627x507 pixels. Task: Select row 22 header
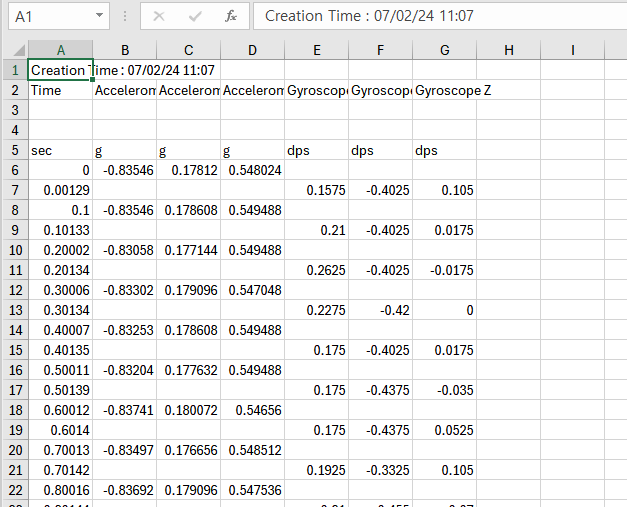pos(15,490)
